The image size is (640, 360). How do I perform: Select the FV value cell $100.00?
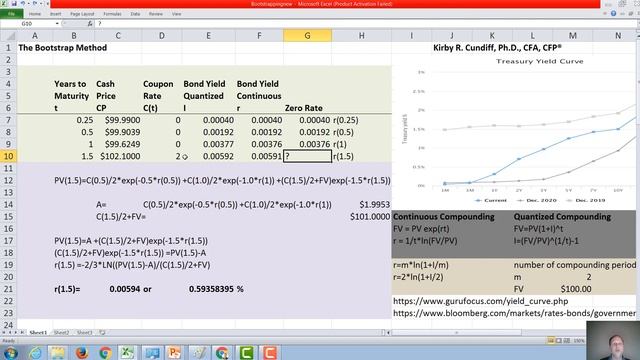click(x=573, y=289)
